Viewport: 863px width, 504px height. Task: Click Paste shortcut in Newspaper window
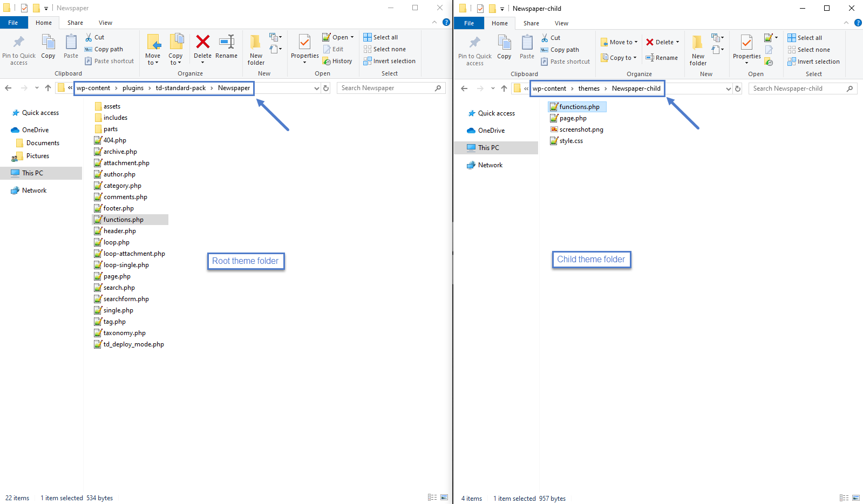coord(110,61)
